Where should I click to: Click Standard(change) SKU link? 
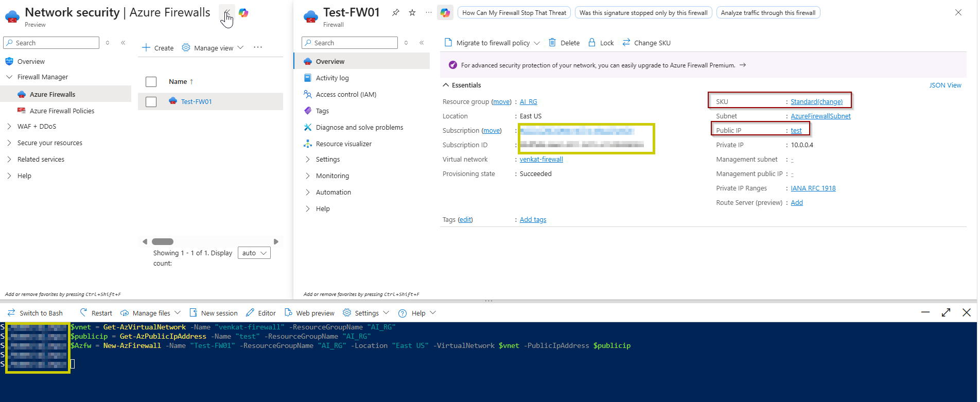817,102
